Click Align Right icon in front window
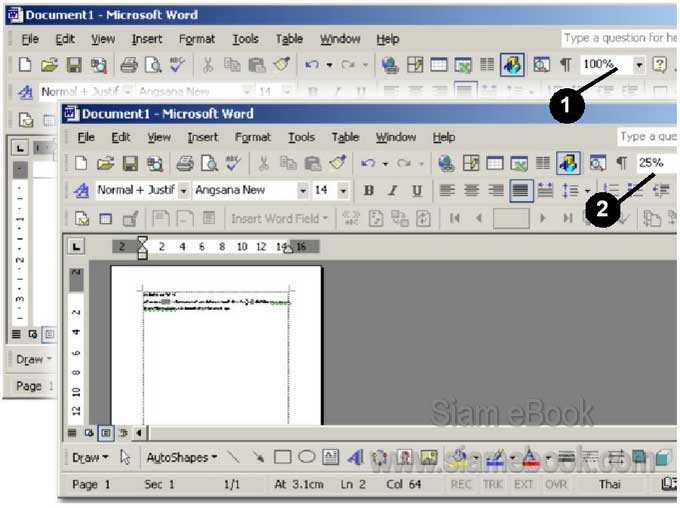 point(496,190)
